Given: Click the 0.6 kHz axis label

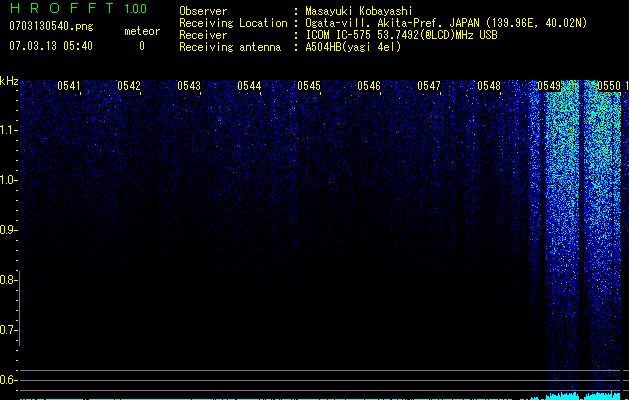Looking at the screenshot, I should (8, 380).
